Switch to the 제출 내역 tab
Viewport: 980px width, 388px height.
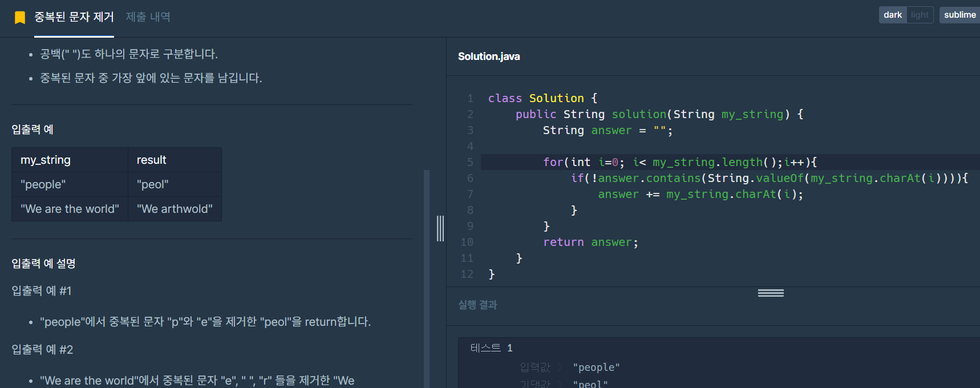coord(148,17)
